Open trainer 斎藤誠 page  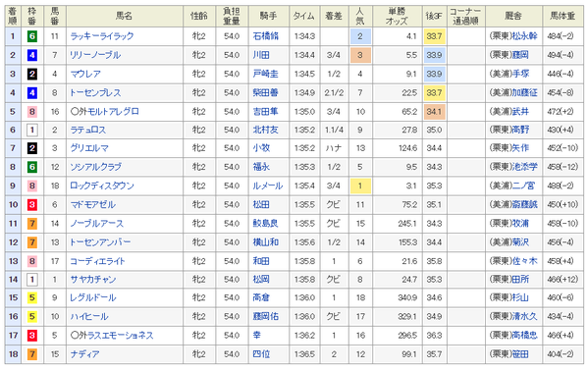coord(524,205)
